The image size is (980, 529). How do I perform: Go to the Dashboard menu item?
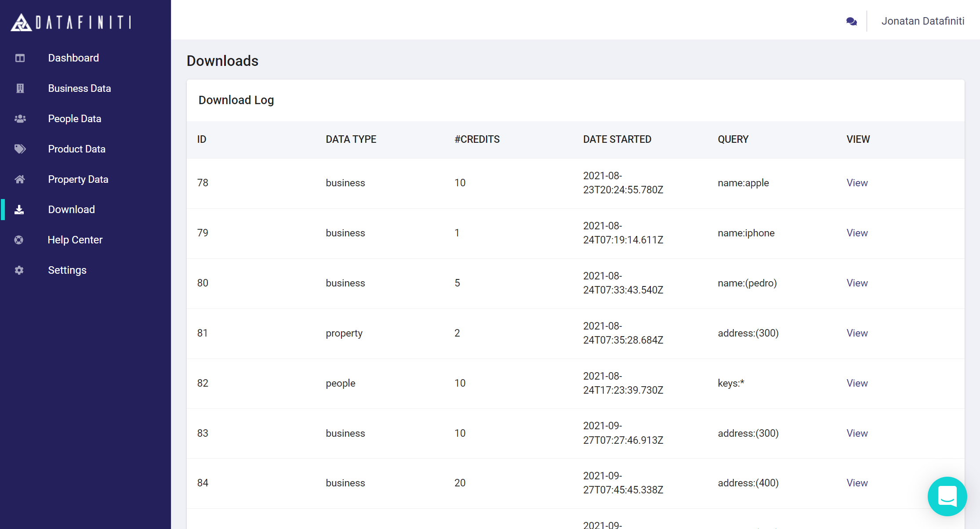click(73, 58)
